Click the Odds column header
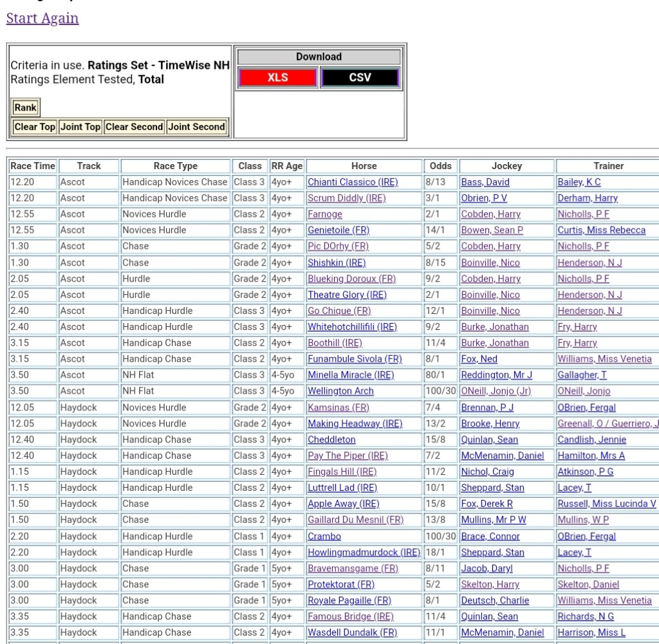 (441, 166)
